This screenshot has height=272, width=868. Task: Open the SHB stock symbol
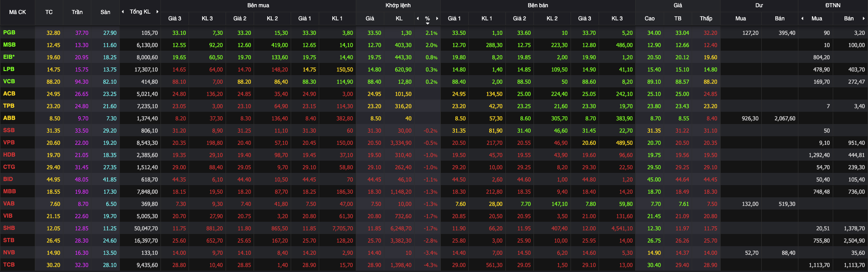[x=9, y=228]
